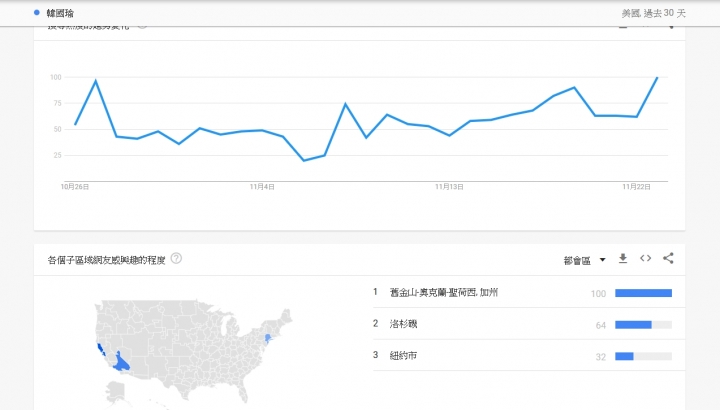Click the Los Angeles highlighted map region

click(121, 362)
